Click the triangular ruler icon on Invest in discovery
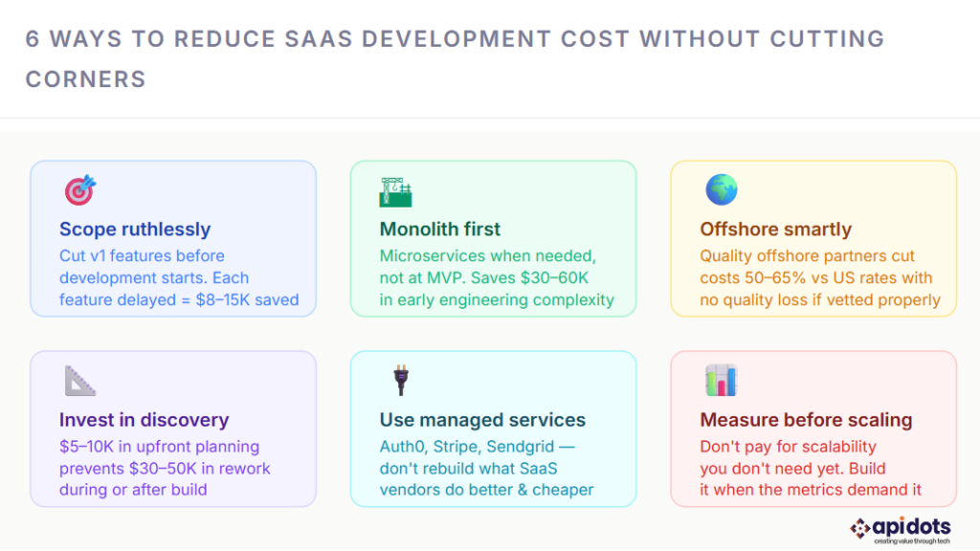This screenshot has width=980, height=551. [x=80, y=380]
